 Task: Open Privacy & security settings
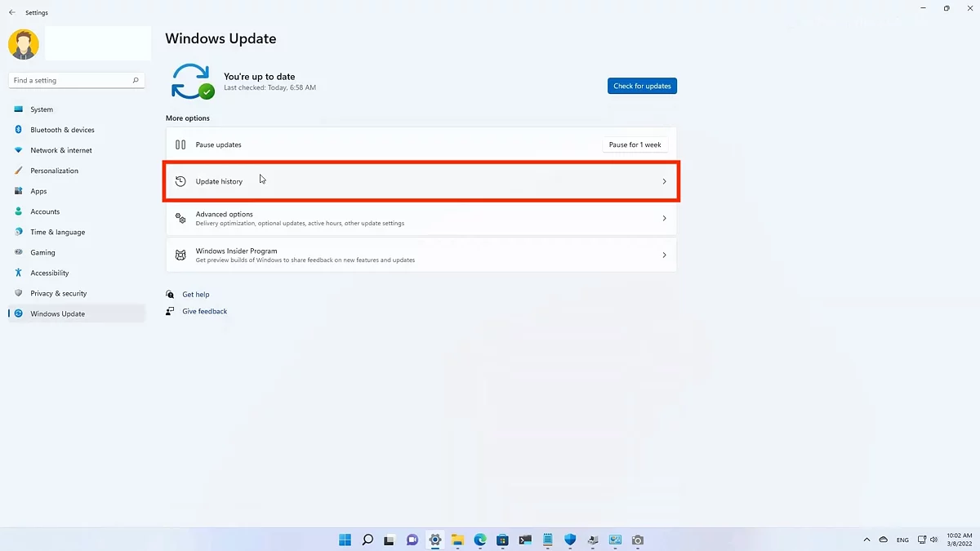[x=77, y=293]
